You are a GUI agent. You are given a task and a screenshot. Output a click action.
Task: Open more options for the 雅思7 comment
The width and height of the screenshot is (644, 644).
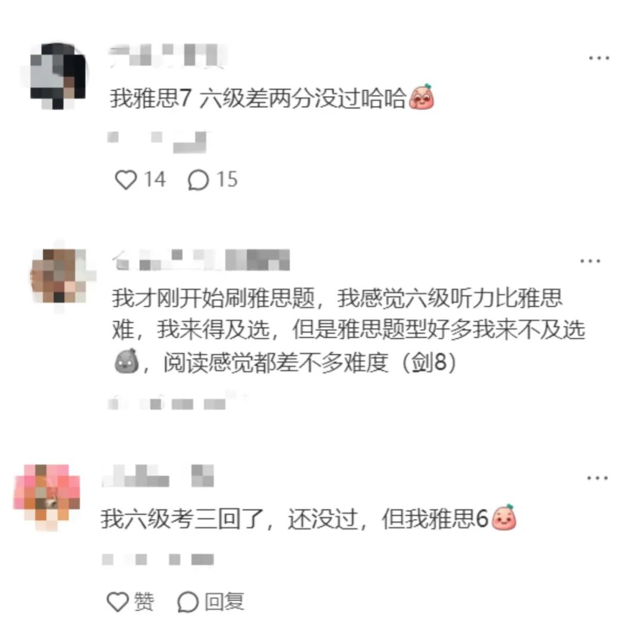pyautogui.click(x=599, y=58)
